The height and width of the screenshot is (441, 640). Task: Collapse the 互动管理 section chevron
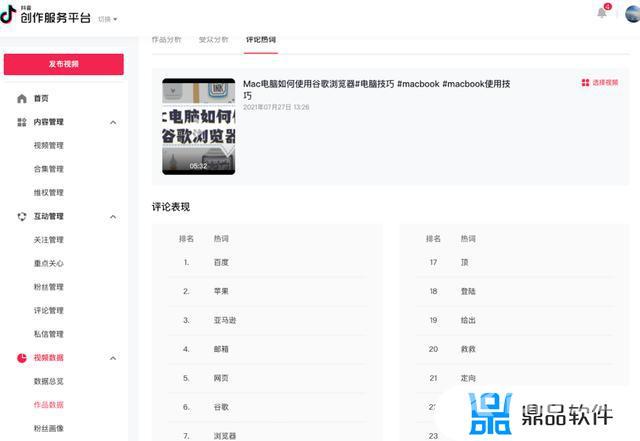pos(113,216)
